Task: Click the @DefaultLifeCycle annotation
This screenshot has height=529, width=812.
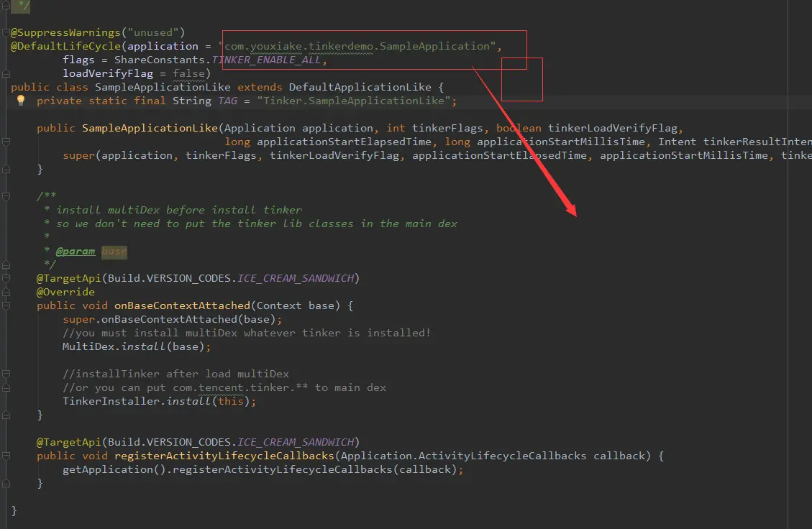Action: coord(65,46)
